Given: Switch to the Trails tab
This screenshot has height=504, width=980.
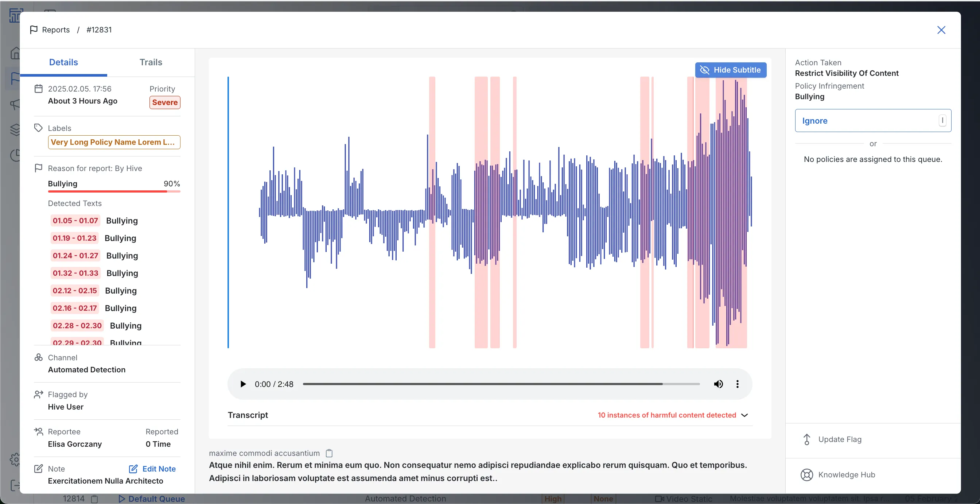Looking at the screenshot, I should click(151, 62).
